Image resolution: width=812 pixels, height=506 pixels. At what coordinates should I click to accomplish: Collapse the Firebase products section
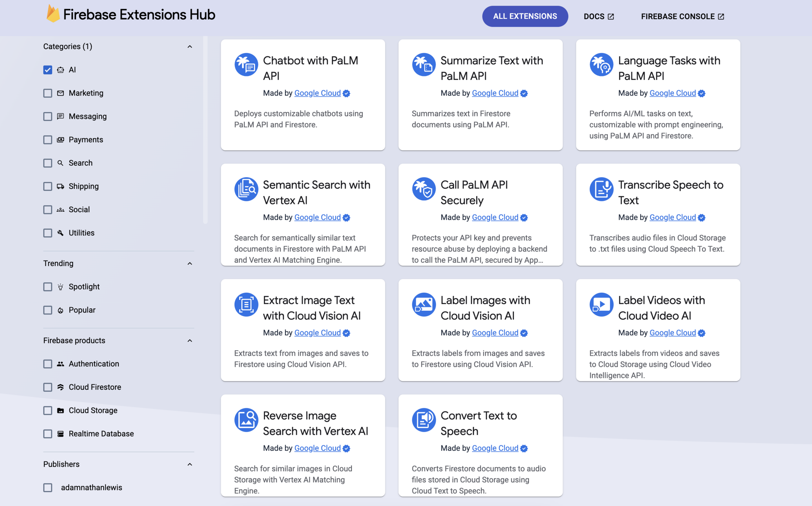click(x=190, y=341)
